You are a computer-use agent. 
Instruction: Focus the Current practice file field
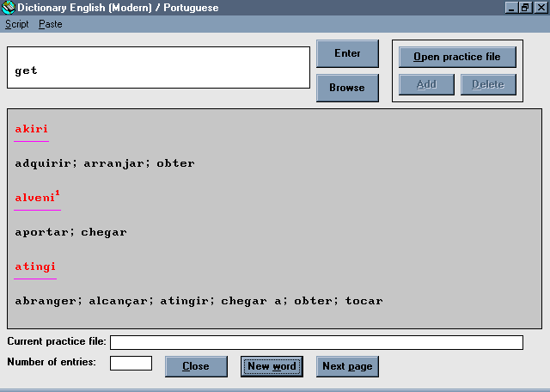coord(316,342)
